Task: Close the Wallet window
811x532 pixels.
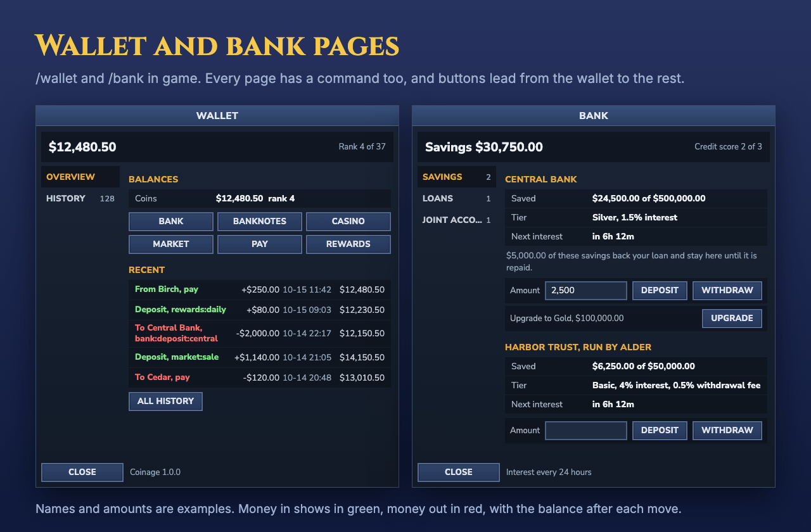Action: 82,472
